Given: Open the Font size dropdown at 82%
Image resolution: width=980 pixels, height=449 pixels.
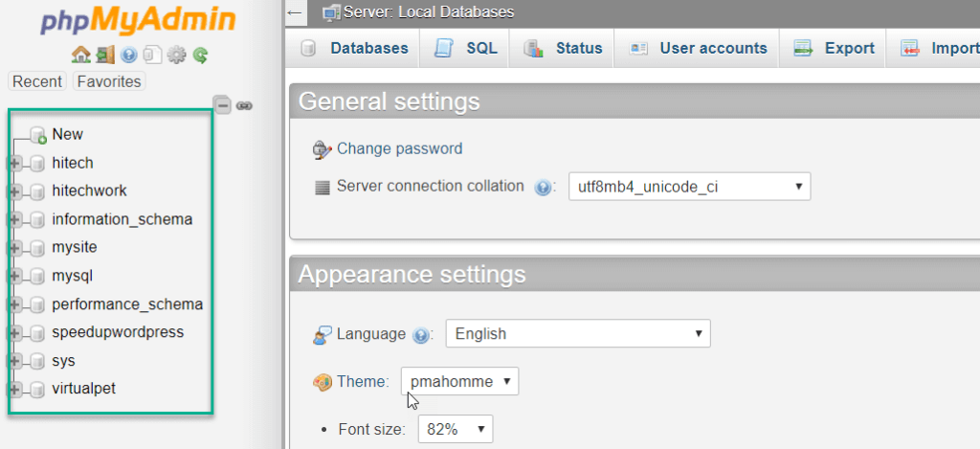Looking at the screenshot, I should tap(456, 429).
